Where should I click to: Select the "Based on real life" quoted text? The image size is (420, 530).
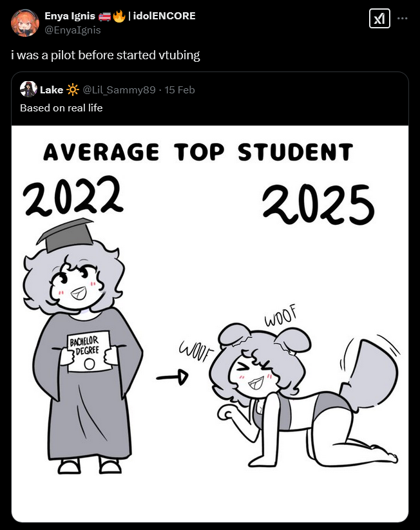pos(61,108)
